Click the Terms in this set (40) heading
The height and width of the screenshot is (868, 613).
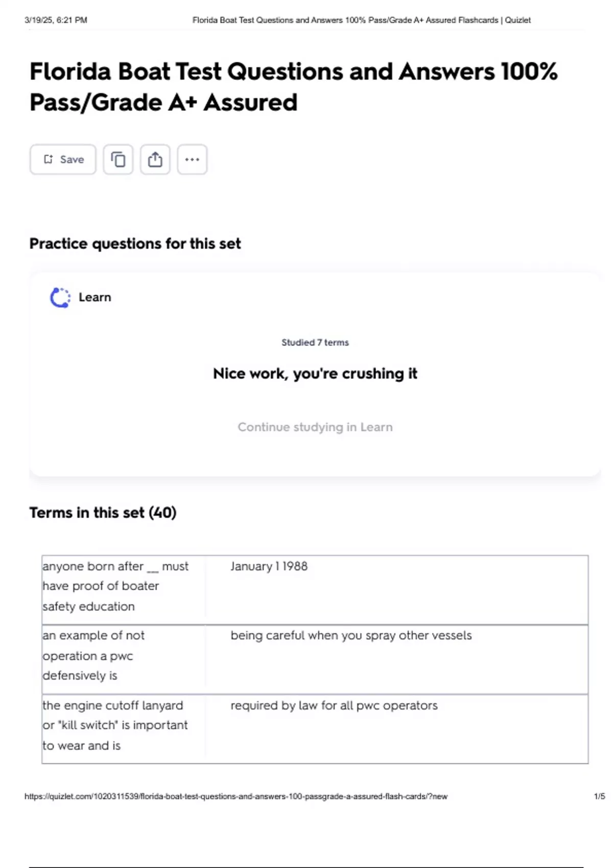click(x=103, y=513)
